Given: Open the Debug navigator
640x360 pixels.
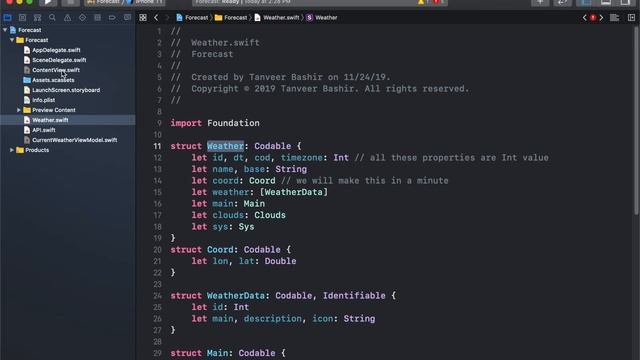Looking at the screenshot, I should [97, 18].
